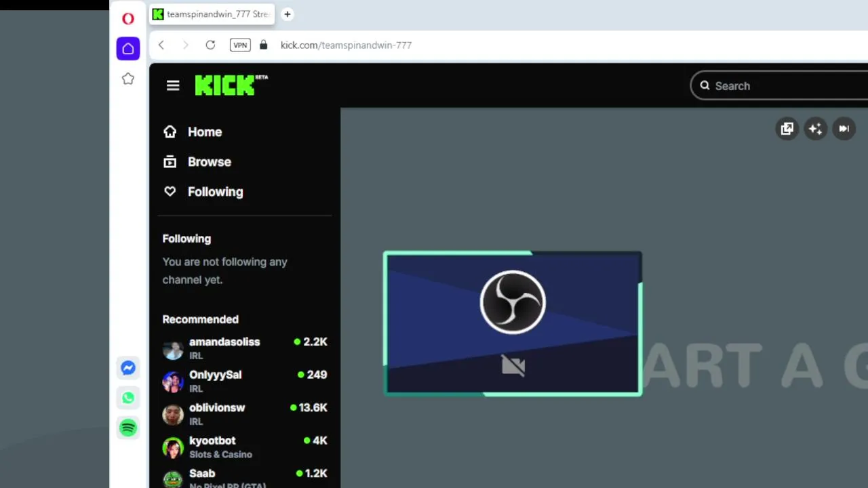Open Following in Kick sidebar
Screen dimensions: 868x488
tap(215, 192)
